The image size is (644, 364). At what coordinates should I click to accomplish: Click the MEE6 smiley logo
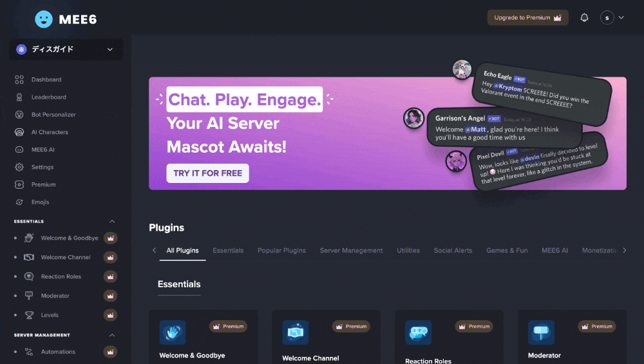44,19
